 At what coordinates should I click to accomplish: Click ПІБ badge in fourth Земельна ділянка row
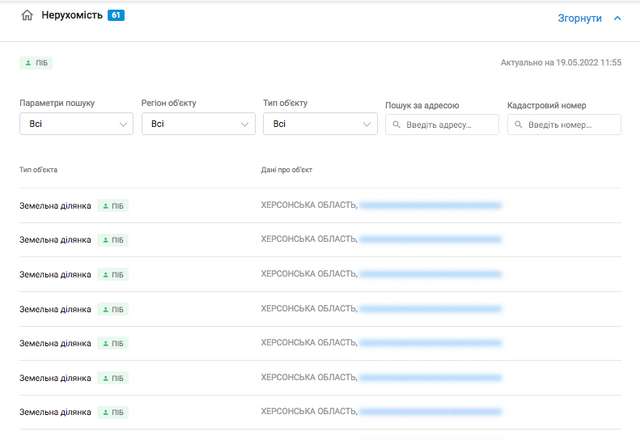click(113, 309)
